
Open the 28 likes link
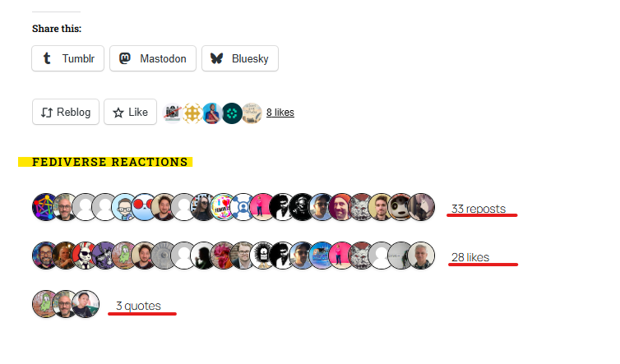470,257
